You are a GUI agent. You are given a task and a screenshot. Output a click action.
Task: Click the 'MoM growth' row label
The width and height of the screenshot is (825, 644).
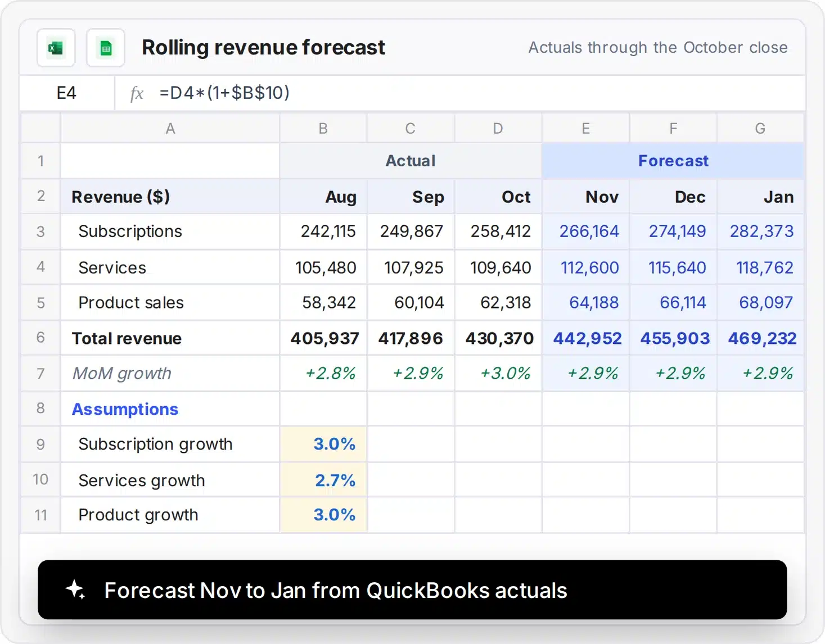pos(170,373)
